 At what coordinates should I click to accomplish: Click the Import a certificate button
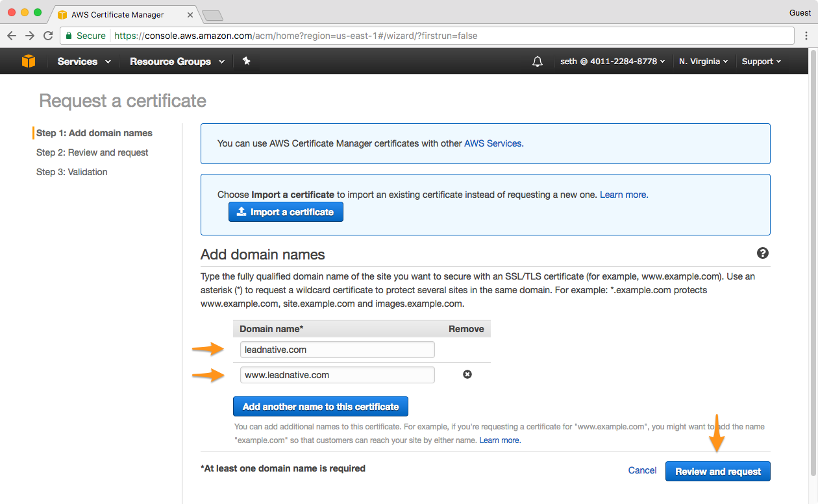coord(286,212)
